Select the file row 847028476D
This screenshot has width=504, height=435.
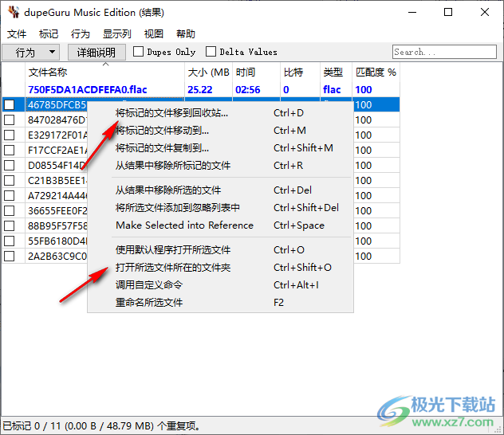click(57, 120)
